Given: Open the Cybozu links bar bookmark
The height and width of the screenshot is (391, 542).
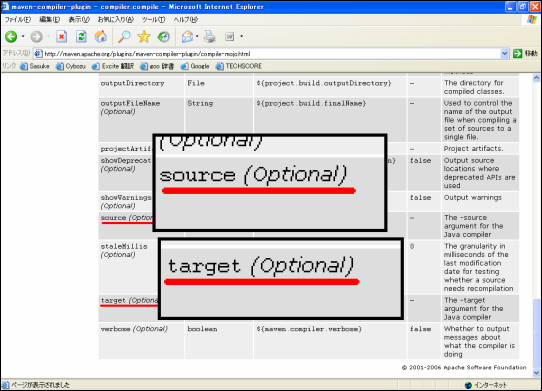Looking at the screenshot, I should click(x=71, y=66).
